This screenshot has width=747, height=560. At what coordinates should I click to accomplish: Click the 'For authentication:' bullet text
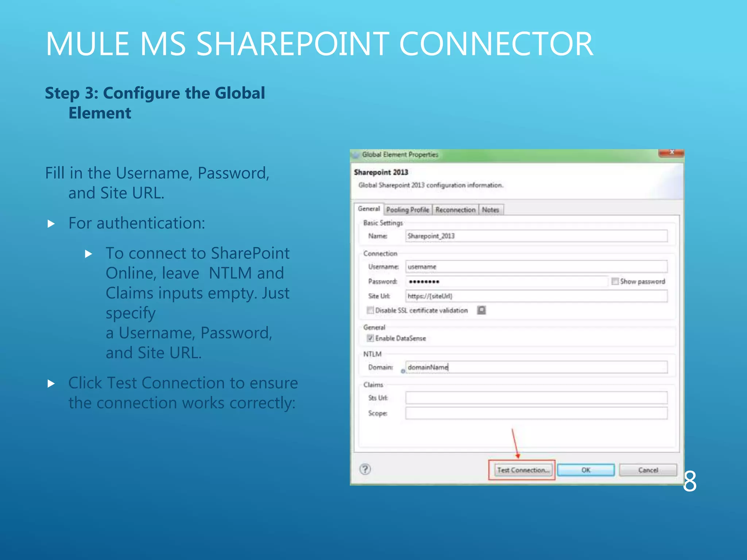137,223
